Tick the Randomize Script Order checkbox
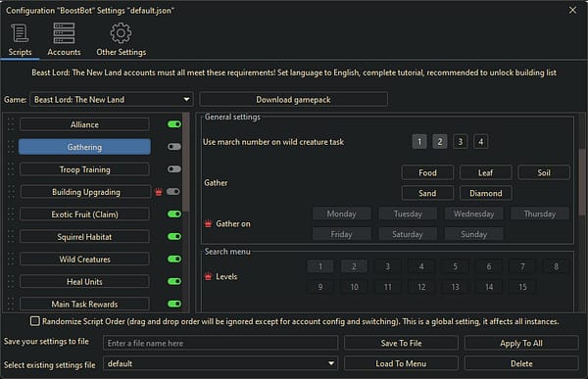The image size is (588, 379). 35,321
